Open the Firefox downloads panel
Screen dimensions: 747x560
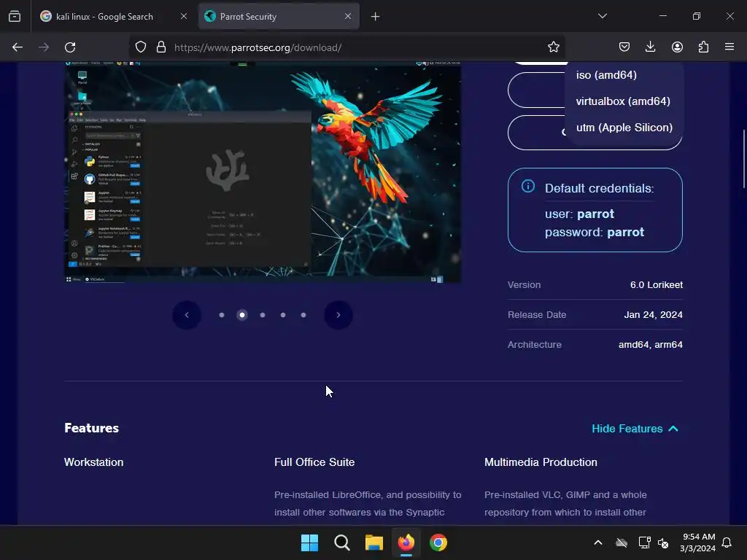click(x=650, y=47)
